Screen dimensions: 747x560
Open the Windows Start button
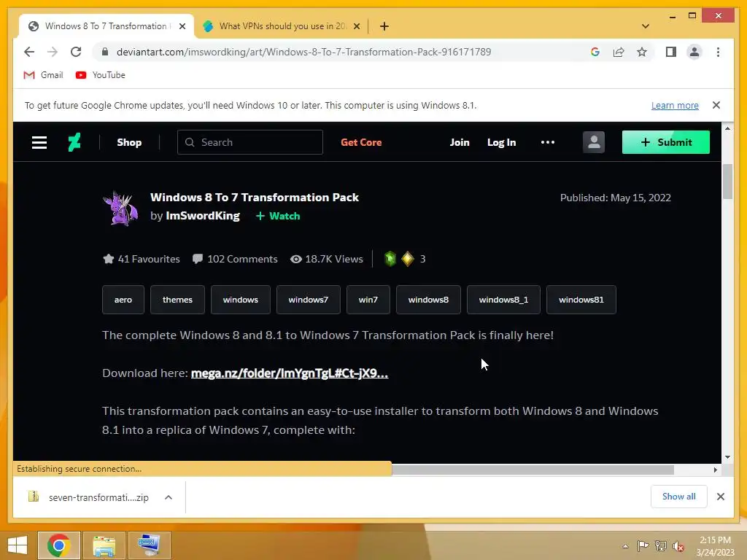coord(18,545)
